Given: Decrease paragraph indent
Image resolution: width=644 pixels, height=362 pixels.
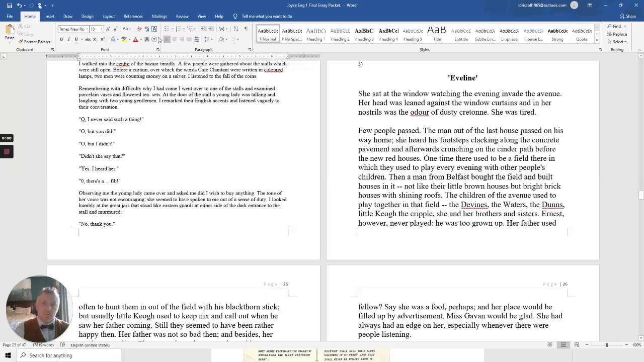Looking at the screenshot, I should click(203, 29).
